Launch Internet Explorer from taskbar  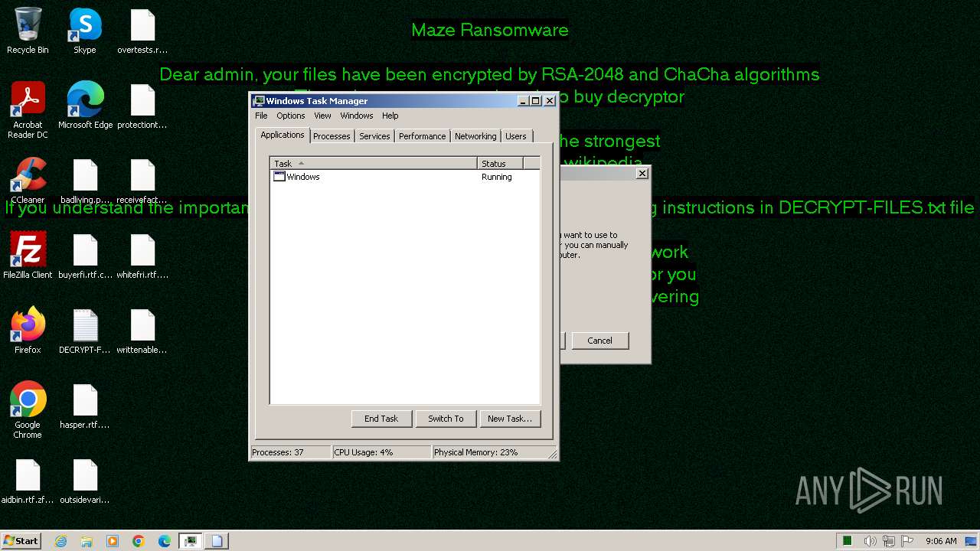[61, 541]
